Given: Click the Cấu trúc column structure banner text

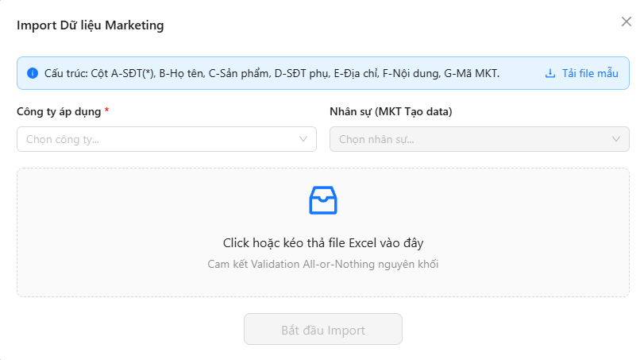Looking at the screenshot, I should tap(272, 74).
